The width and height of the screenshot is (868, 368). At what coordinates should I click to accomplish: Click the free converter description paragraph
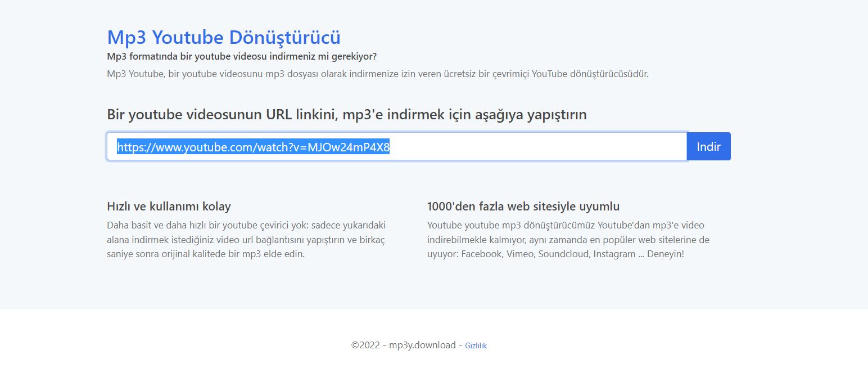[x=377, y=74]
